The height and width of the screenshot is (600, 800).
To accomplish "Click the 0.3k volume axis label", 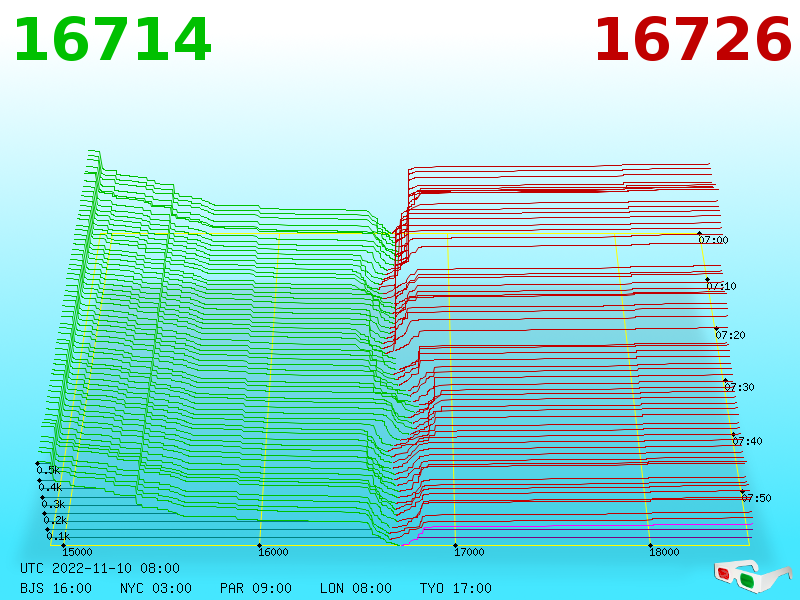I will click(53, 505).
